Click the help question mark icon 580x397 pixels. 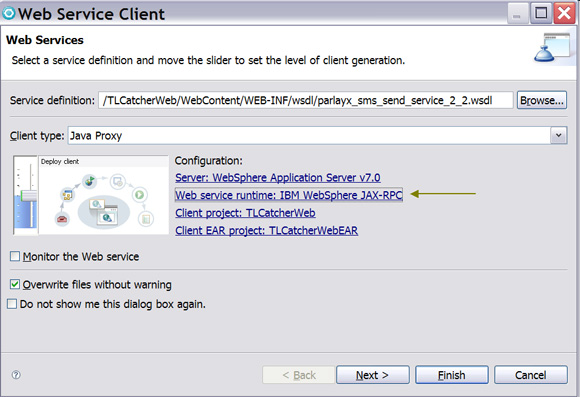[16, 375]
